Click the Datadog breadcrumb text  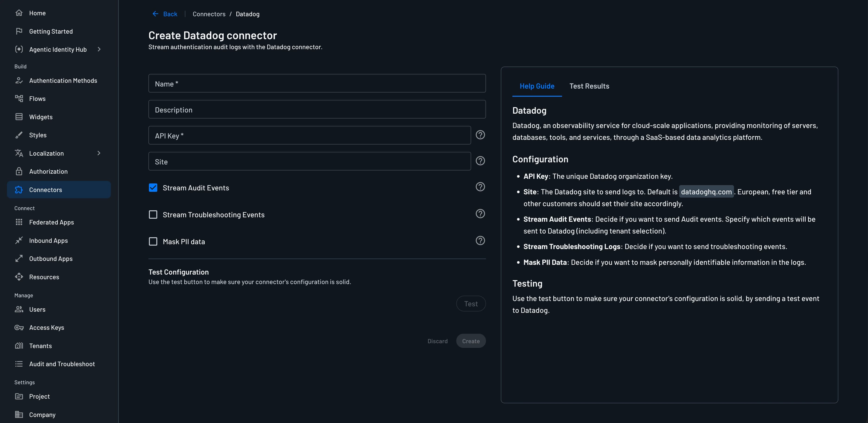(247, 14)
